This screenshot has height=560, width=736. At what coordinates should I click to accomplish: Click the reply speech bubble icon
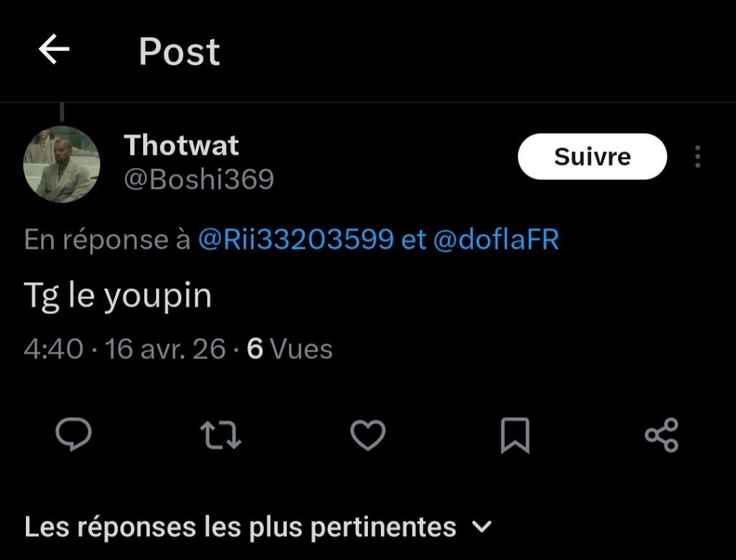pos(74,434)
